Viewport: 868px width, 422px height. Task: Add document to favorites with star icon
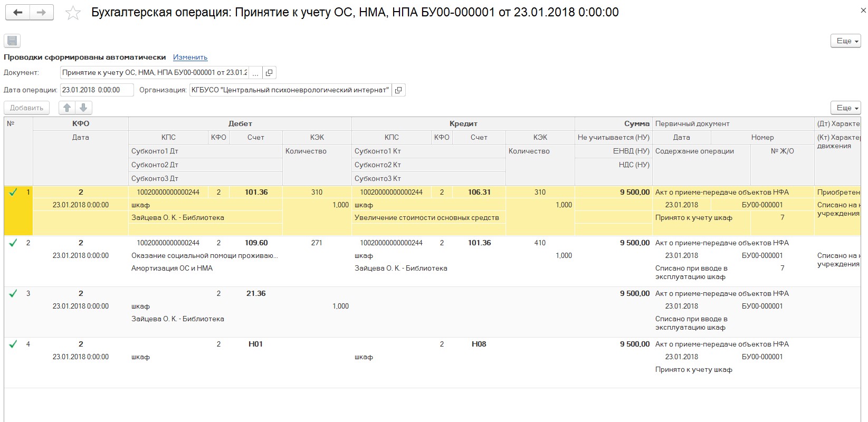[x=73, y=13]
